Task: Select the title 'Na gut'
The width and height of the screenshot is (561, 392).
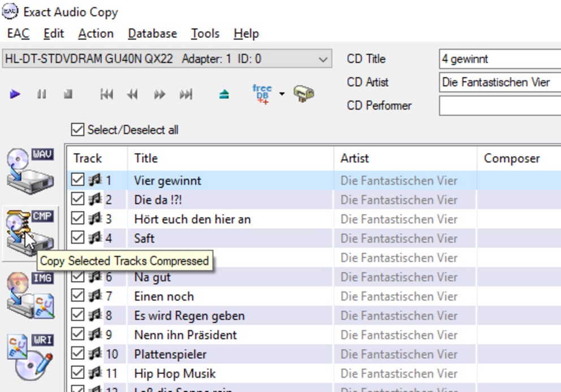Action: pos(153,278)
